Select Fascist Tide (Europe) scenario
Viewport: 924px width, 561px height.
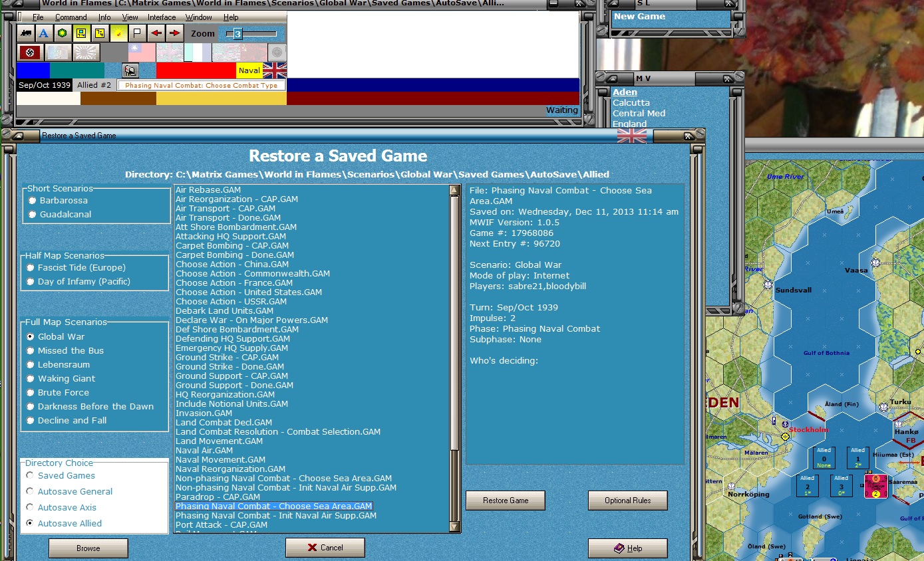(x=31, y=268)
